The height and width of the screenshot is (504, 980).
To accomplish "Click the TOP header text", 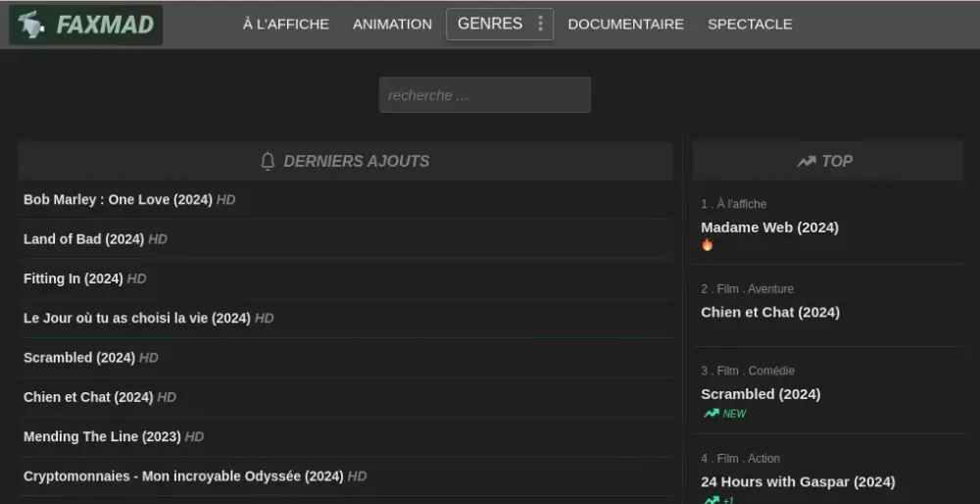I will pyautogui.click(x=837, y=162).
